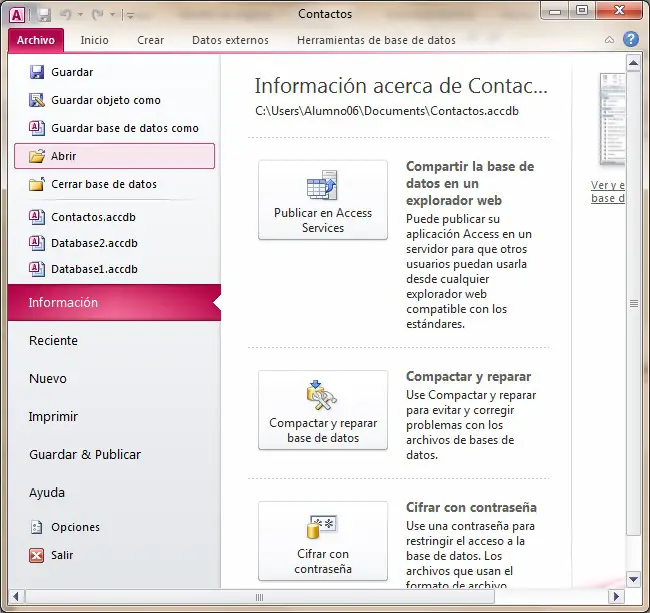Click the Abrir folder icon
This screenshot has height=613, width=650.
coord(36,156)
